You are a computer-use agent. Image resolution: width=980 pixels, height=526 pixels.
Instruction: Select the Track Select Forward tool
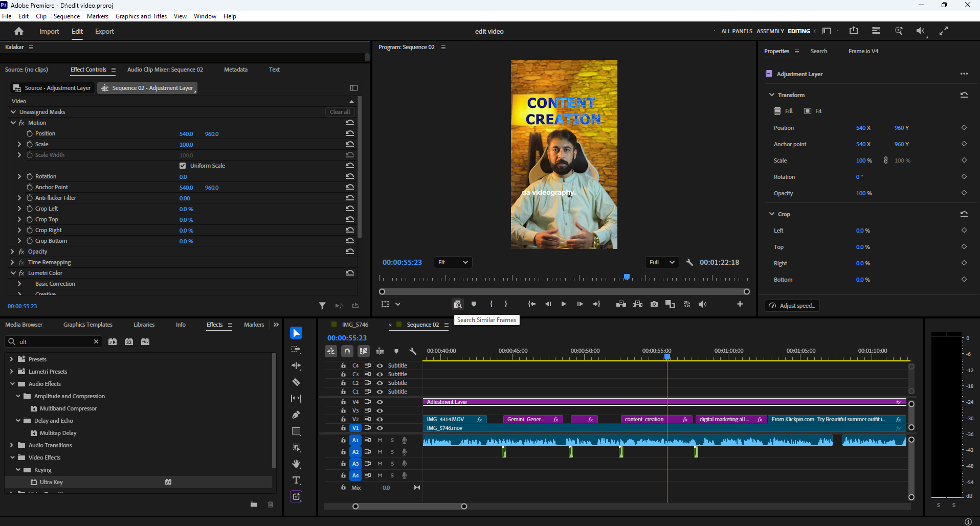(x=296, y=350)
